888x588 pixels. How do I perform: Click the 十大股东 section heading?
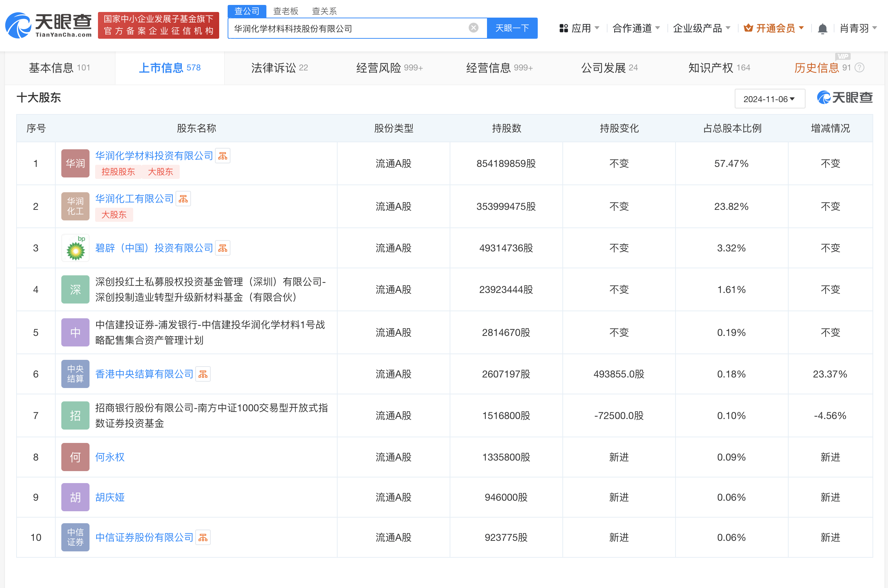[39, 98]
